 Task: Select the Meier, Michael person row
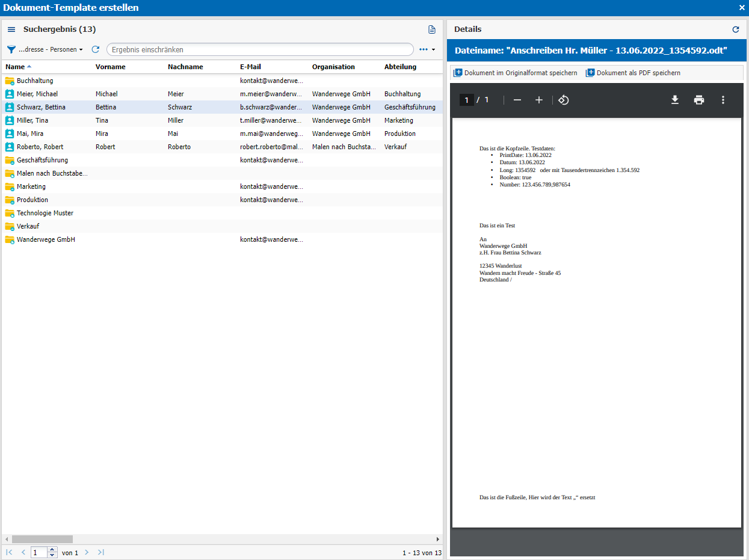pos(222,94)
